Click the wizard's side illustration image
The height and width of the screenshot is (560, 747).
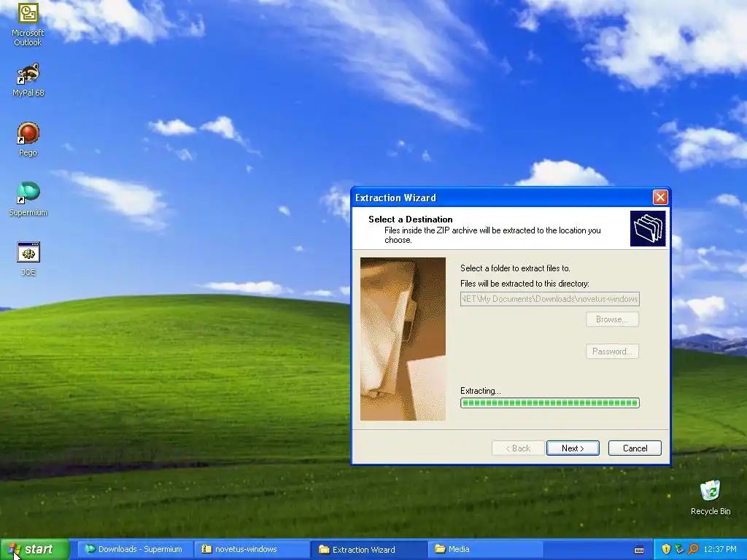tap(403, 339)
